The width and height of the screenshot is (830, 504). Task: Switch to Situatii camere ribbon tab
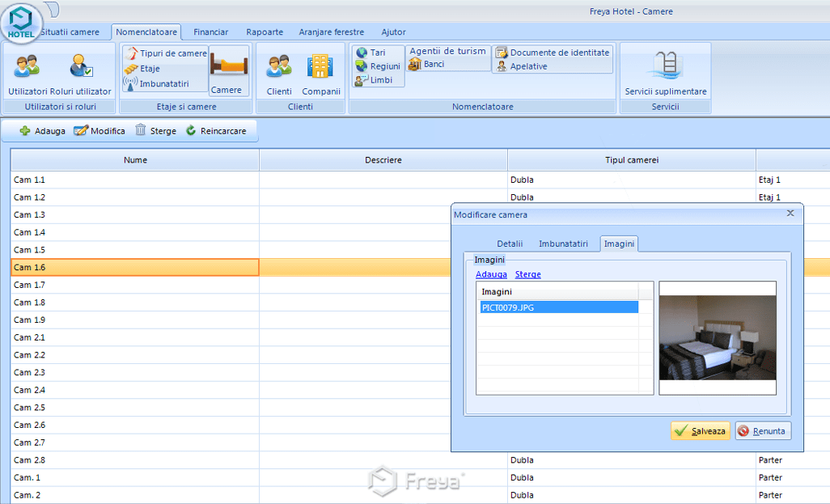click(x=70, y=32)
